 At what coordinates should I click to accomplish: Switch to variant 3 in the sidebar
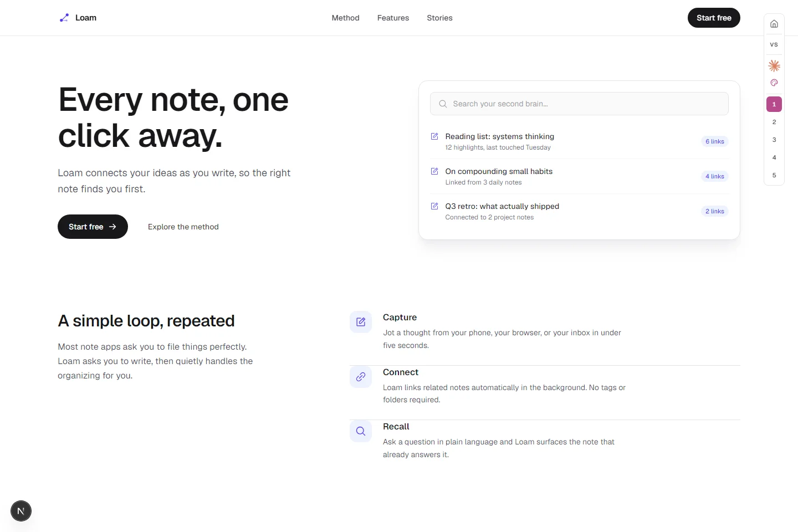click(774, 140)
